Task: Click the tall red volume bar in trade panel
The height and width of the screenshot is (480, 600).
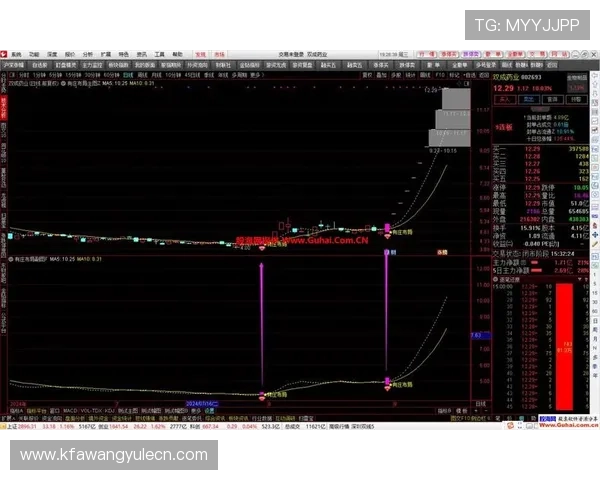Action: [567, 340]
